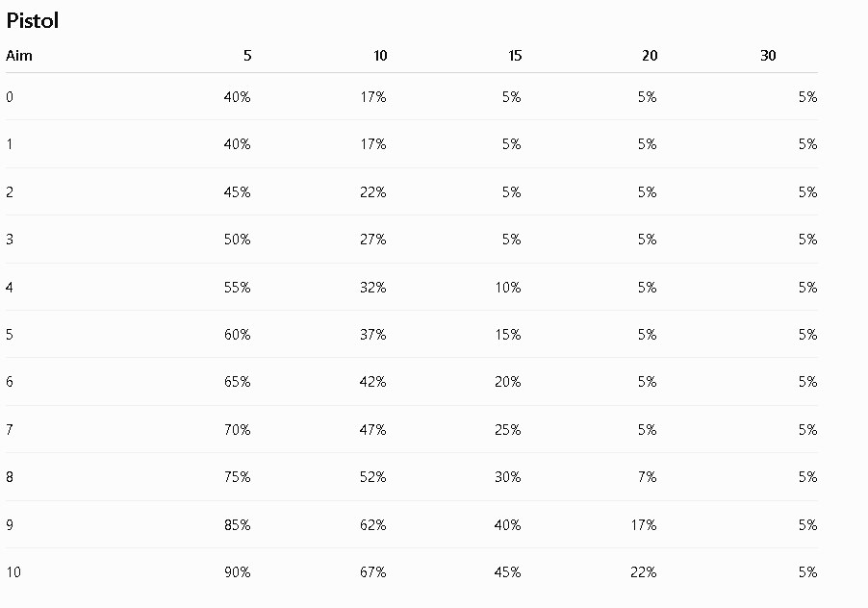This screenshot has width=868, height=608.
Task: Click the 27% cell in Aim 3 row
Action: 372,240
